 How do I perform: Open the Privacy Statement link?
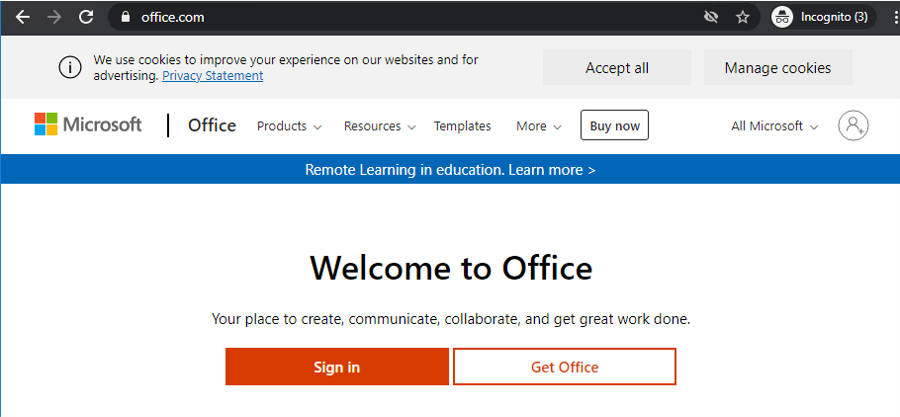pyautogui.click(x=213, y=76)
